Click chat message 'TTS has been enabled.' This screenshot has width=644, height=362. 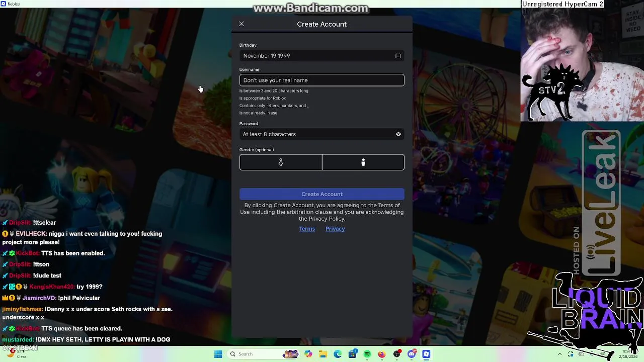tap(73, 253)
